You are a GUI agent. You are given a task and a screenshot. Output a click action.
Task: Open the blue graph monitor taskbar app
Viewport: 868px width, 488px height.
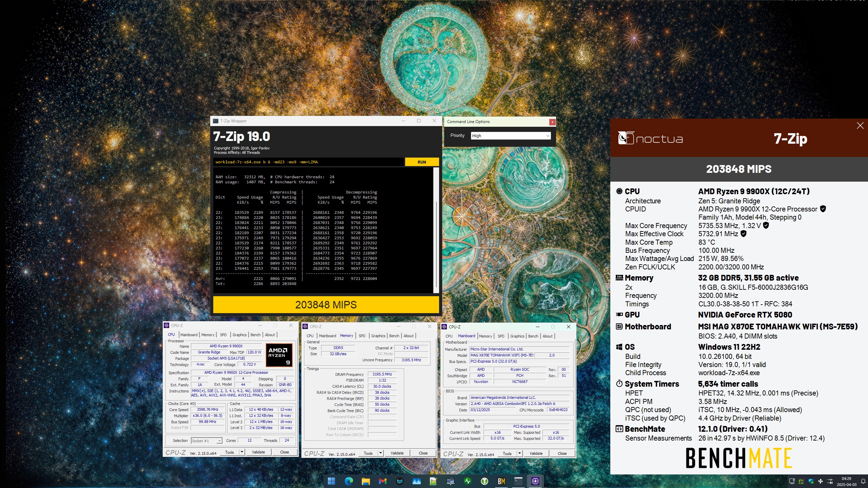416,481
